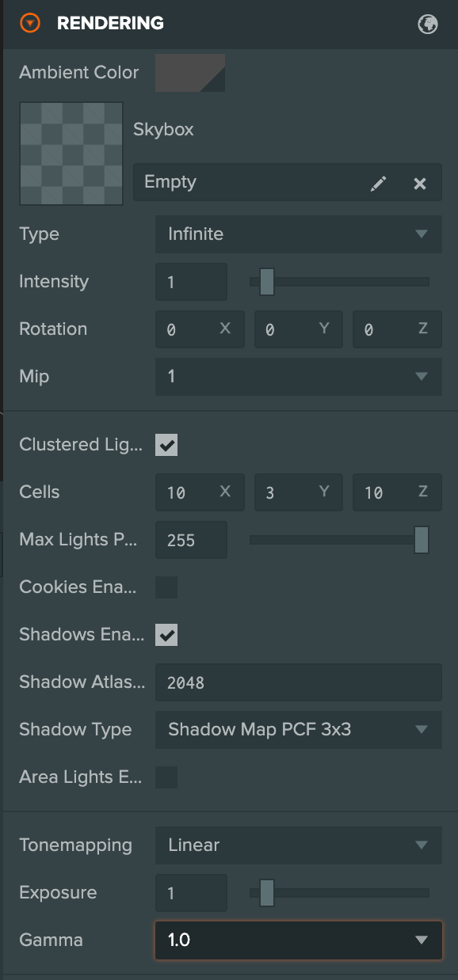Viewport: 458px width, 980px height.
Task: Click the Max Lights Per Cell slider handle
Action: pyautogui.click(x=422, y=540)
